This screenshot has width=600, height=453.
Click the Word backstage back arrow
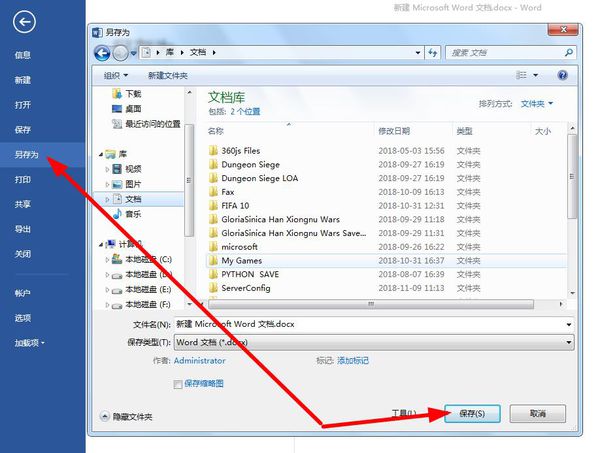(x=24, y=22)
